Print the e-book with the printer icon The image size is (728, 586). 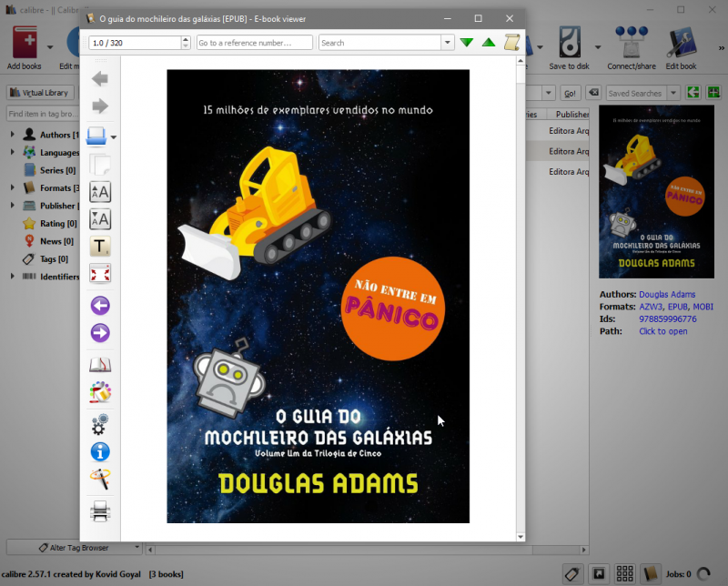(x=100, y=511)
